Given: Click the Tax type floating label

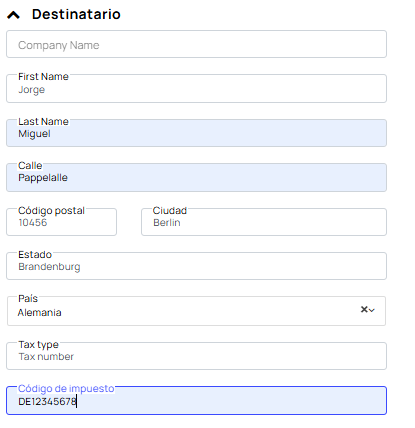Looking at the screenshot, I should 38,344.
